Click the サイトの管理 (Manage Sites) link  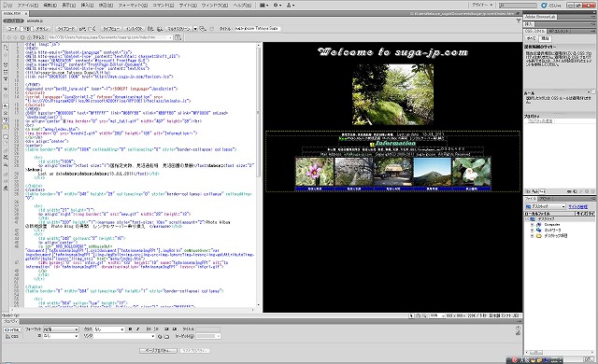click(x=577, y=207)
